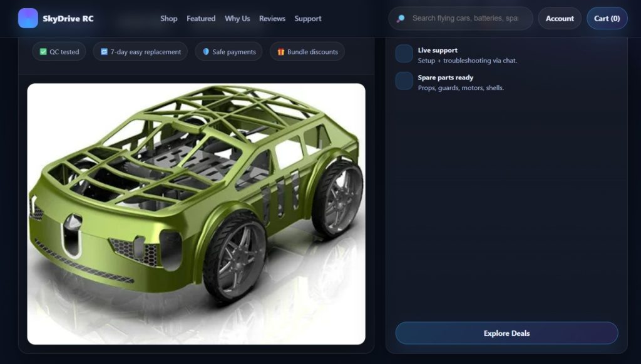641x364 pixels.
Task: Click the green QC tested checkmark icon
Action: [43, 52]
